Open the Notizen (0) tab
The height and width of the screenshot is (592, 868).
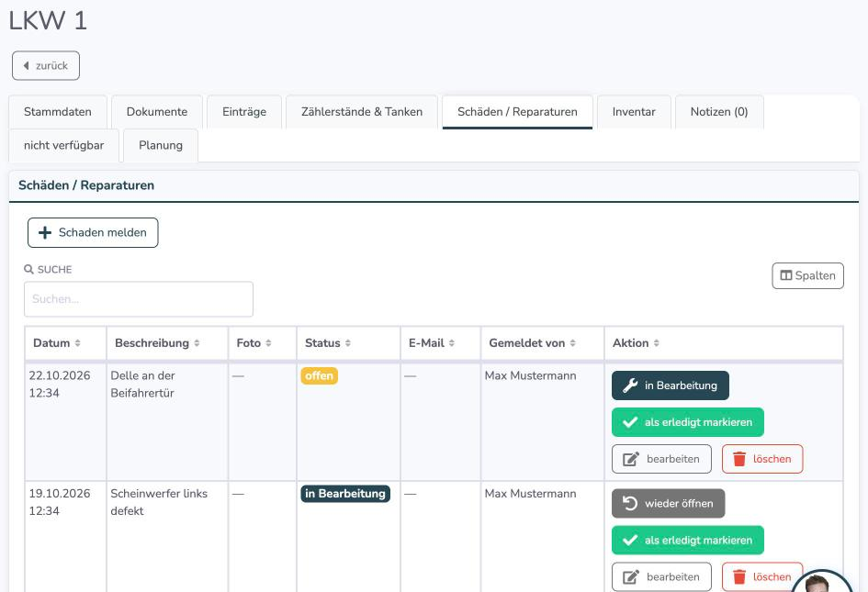[x=719, y=112]
